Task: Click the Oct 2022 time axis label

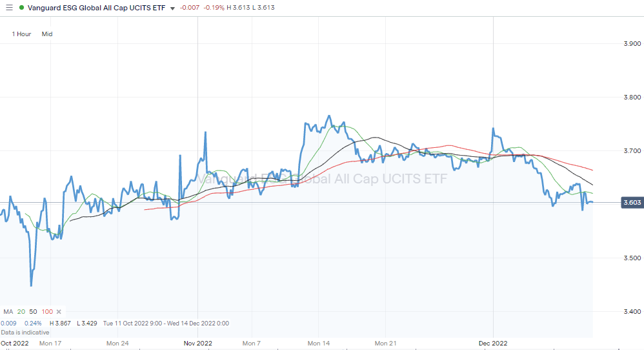Action: (14, 343)
